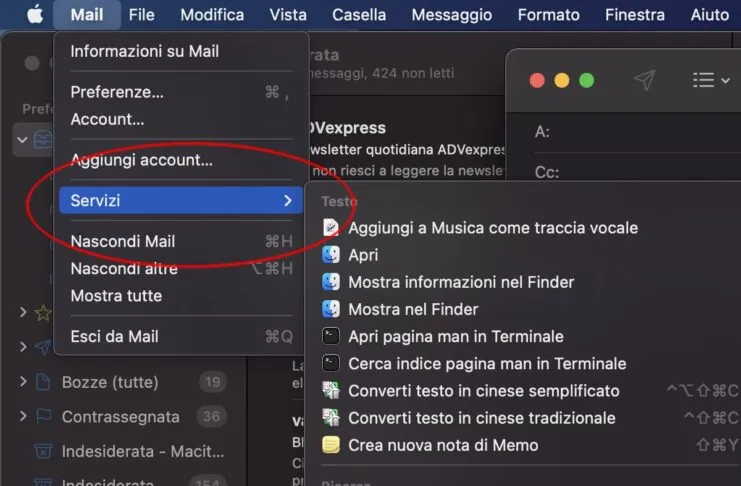Screen dimensions: 741x486
Task: Open the Casella menu
Action: point(359,15)
